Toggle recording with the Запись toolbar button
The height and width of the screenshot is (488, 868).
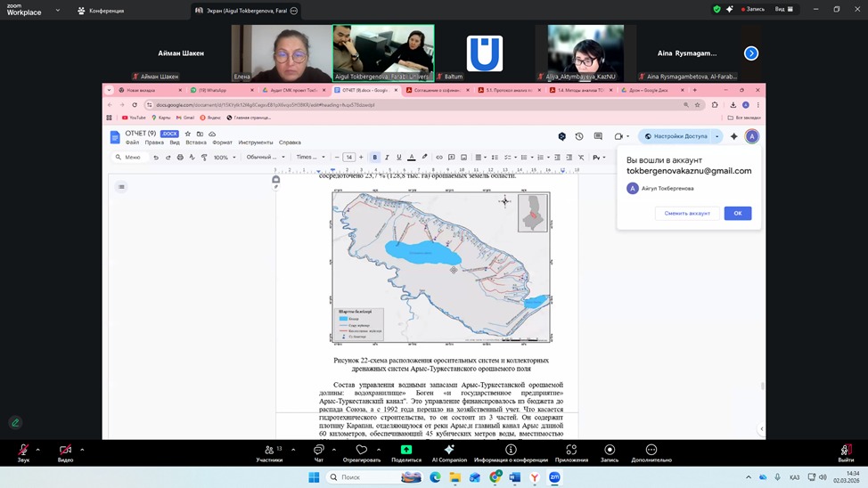tap(610, 451)
